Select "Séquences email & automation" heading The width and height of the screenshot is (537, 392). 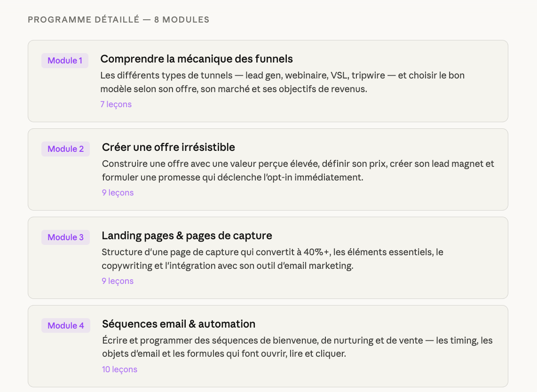point(179,324)
